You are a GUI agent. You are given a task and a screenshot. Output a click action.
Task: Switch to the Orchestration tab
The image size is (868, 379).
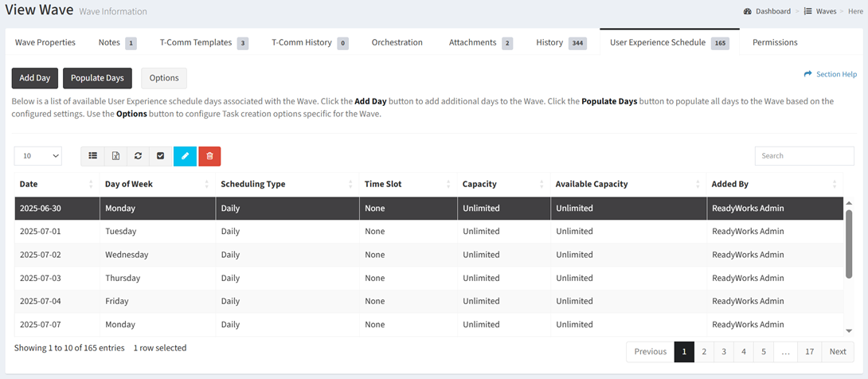coord(397,42)
